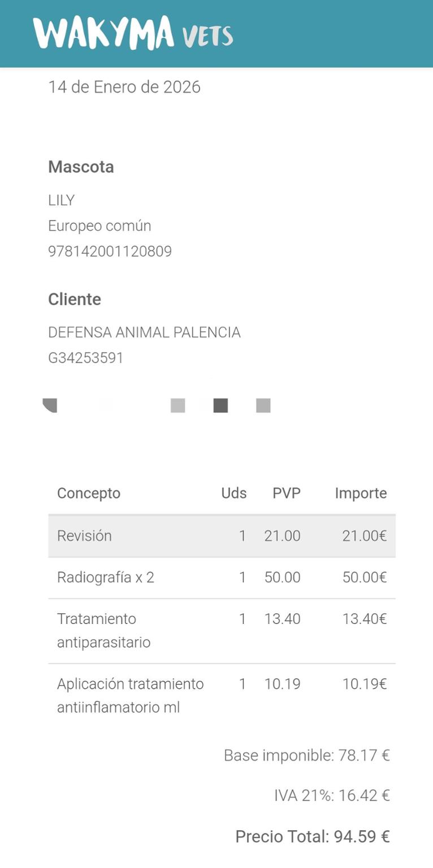Click the dark gray square icon
Viewport: 433px width, 868px height.
click(x=220, y=405)
